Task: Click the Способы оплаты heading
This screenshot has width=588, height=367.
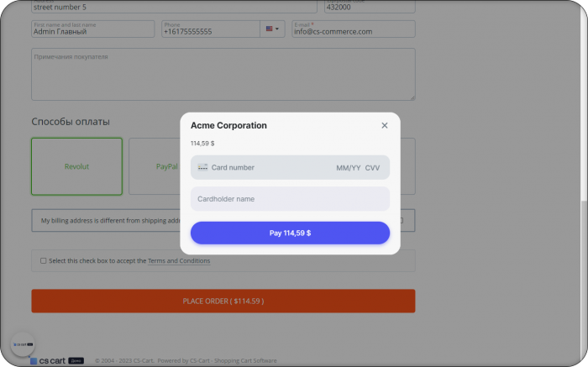Action: (71, 122)
